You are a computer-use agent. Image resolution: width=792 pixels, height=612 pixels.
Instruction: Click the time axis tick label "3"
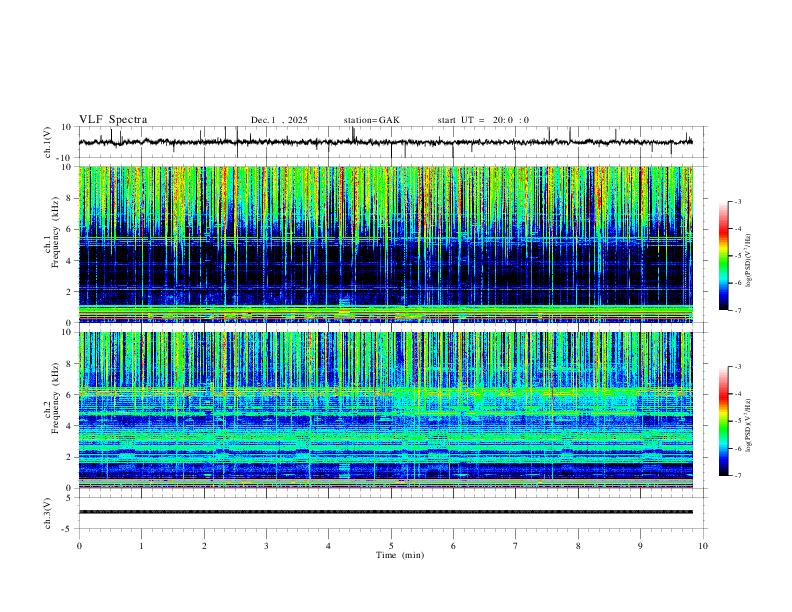pos(266,546)
